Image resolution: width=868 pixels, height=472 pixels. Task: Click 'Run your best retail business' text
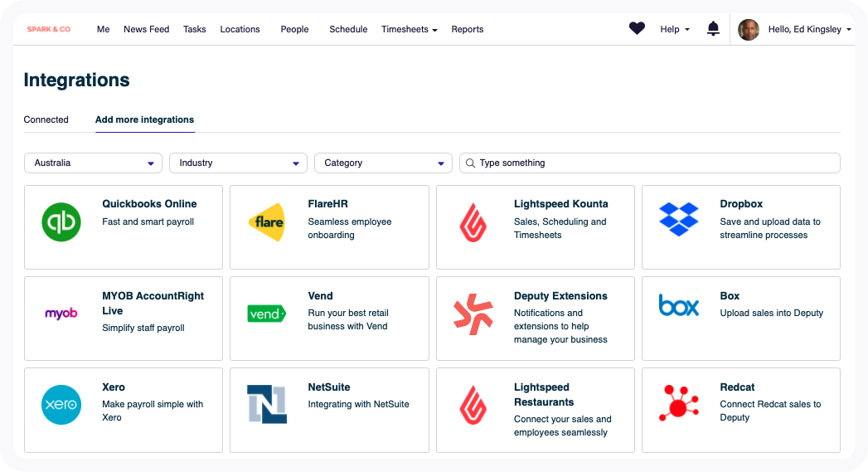pos(347,319)
